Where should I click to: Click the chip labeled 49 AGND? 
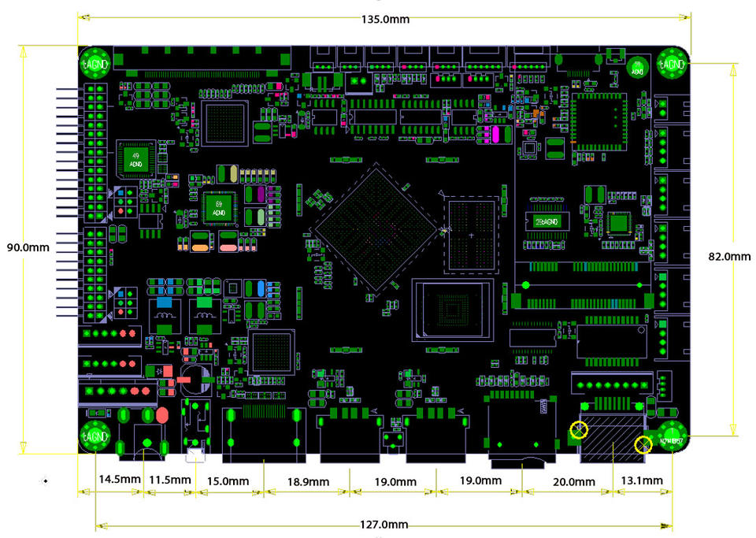(x=135, y=161)
